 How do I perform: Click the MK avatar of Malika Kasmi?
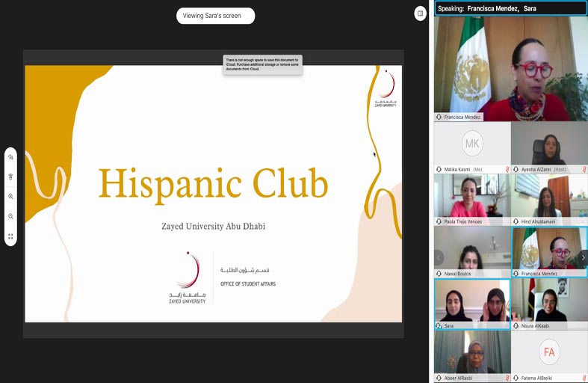pyautogui.click(x=472, y=144)
